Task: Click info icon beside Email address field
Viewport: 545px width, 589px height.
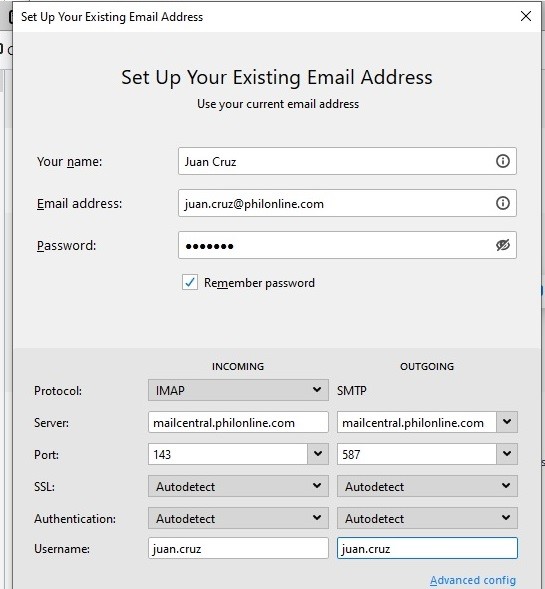Action: coord(503,203)
